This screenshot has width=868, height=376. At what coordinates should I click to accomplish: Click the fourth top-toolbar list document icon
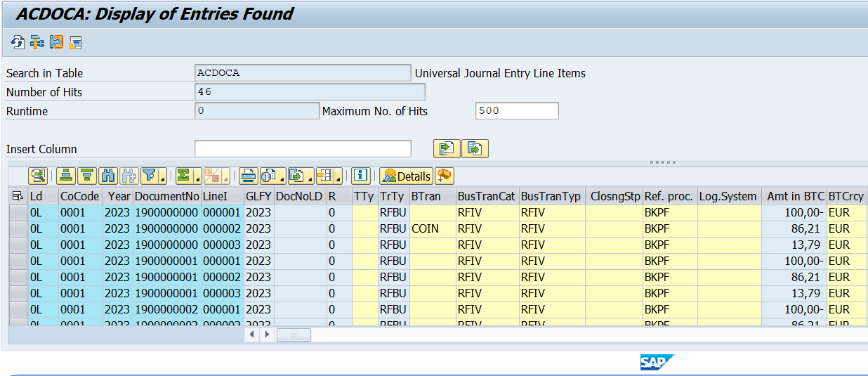76,43
